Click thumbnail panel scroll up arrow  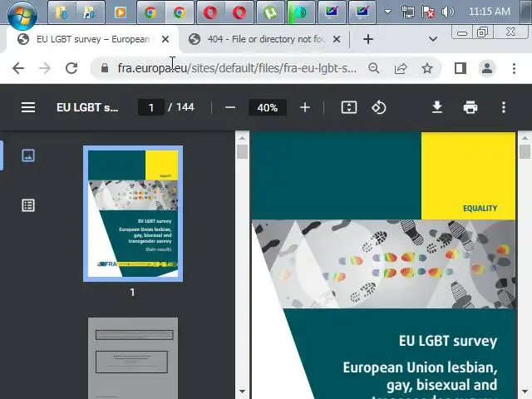[242, 138]
